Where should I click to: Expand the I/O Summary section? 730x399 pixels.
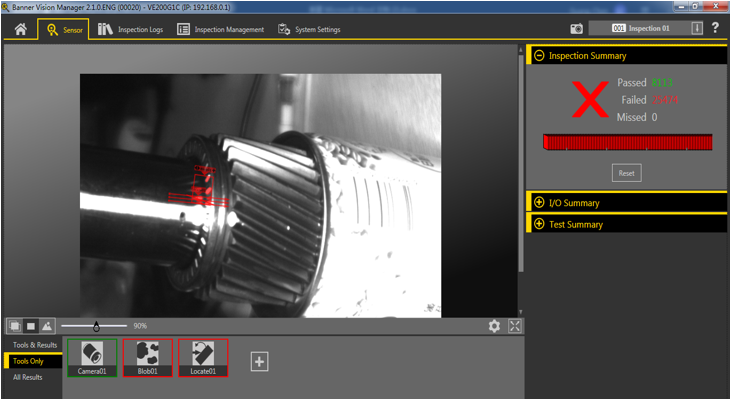click(539, 203)
